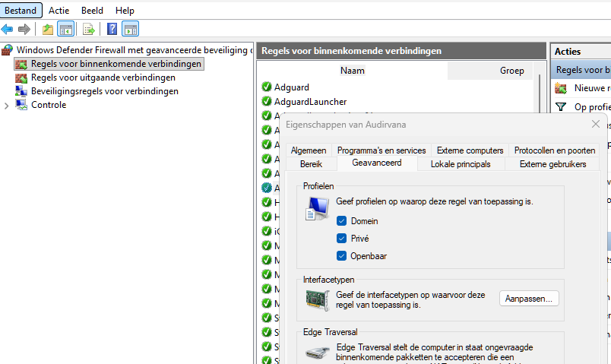This screenshot has width=611, height=364.
Task: Expand the Controle tree node
Action: pos(7,105)
